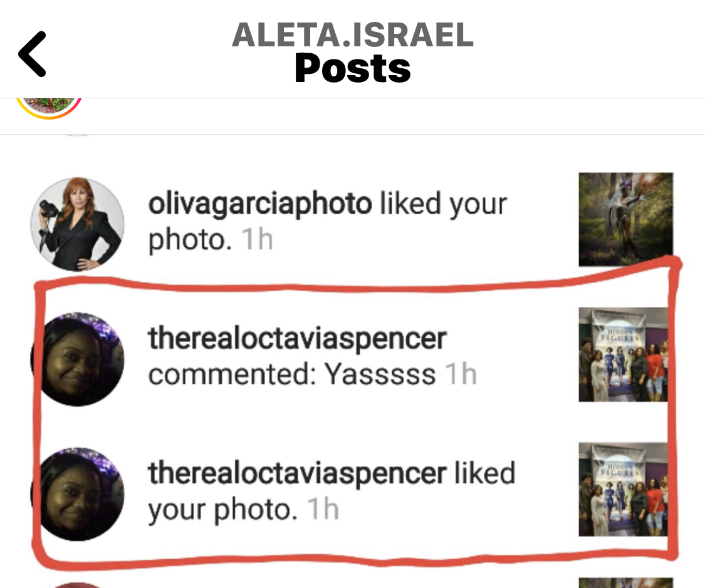705x588 pixels.
Task: Open the story ring avatar below the header
Action: point(48,108)
